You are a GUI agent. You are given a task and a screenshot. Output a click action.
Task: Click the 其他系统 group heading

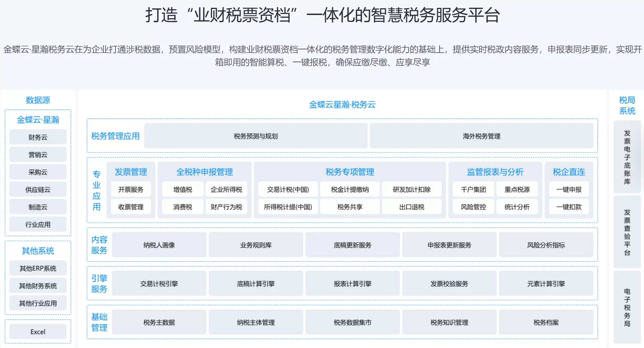[38, 251]
